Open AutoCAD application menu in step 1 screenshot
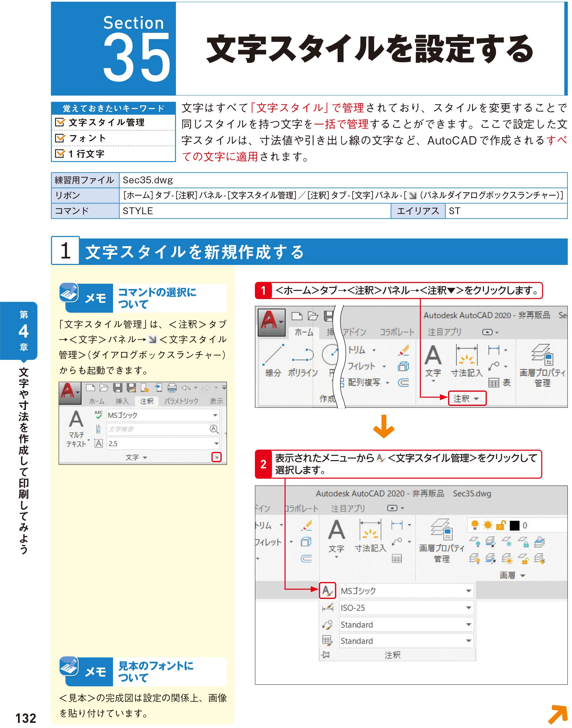Screen dimensions: 572x728 click(x=271, y=323)
